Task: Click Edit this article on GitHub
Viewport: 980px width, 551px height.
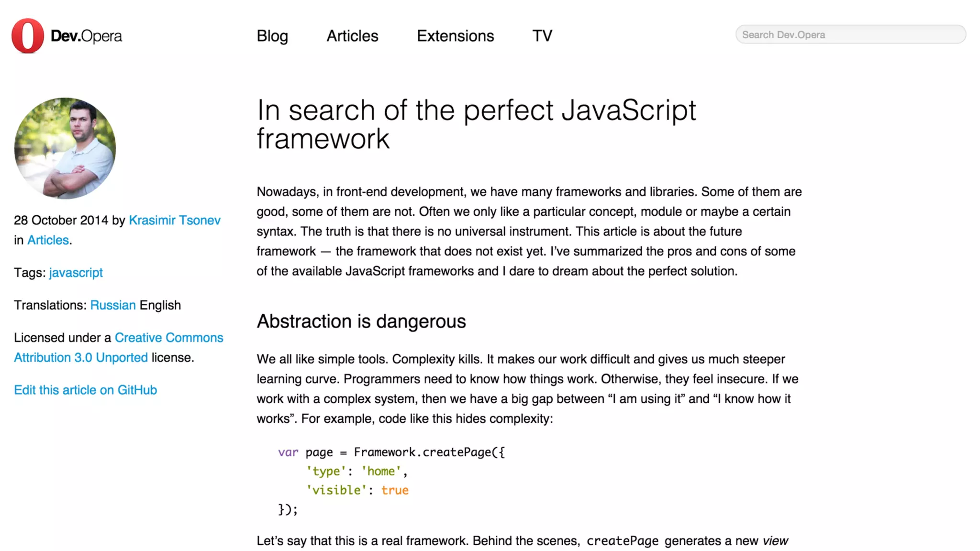Action: pyautogui.click(x=85, y=390)
